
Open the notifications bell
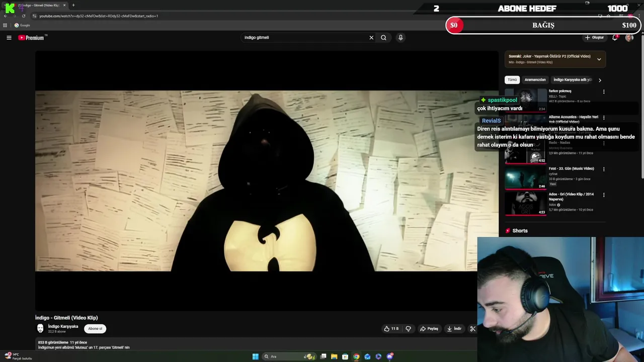[615, 38]
